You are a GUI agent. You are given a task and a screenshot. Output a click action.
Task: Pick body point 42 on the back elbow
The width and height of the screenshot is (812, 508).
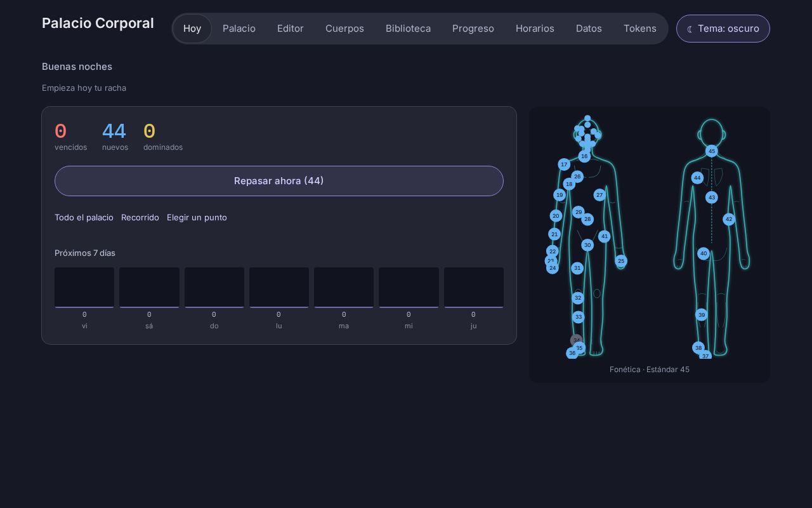(x=729, y=219)
